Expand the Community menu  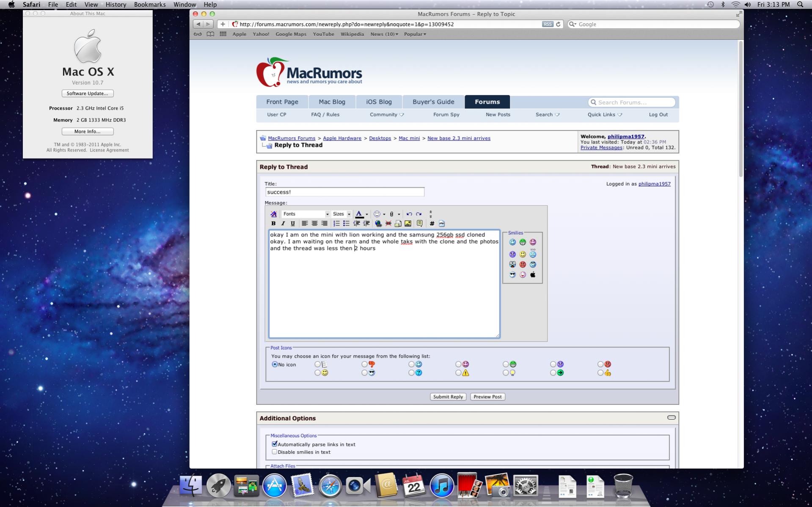pyautogui.click(x=387, y=115)
